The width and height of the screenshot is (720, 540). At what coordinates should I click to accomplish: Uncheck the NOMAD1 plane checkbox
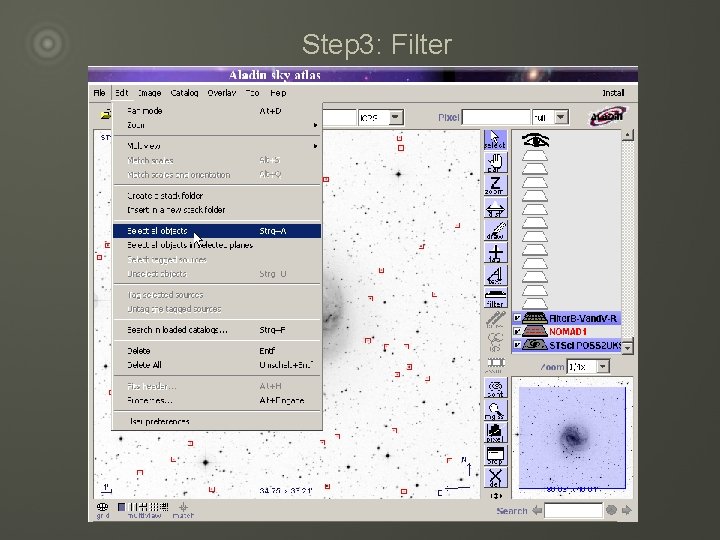(x=517, y=331)
